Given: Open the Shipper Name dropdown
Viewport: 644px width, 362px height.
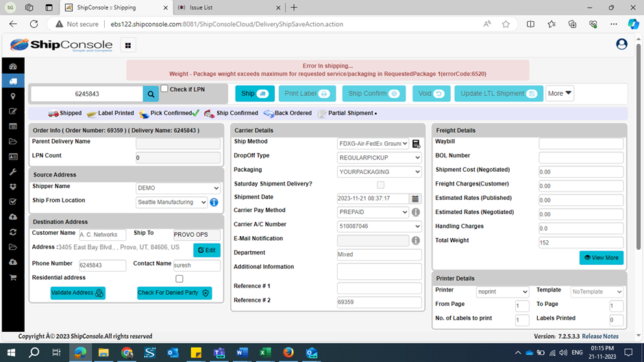Looking at the screenshot, I should coord(178,188).
